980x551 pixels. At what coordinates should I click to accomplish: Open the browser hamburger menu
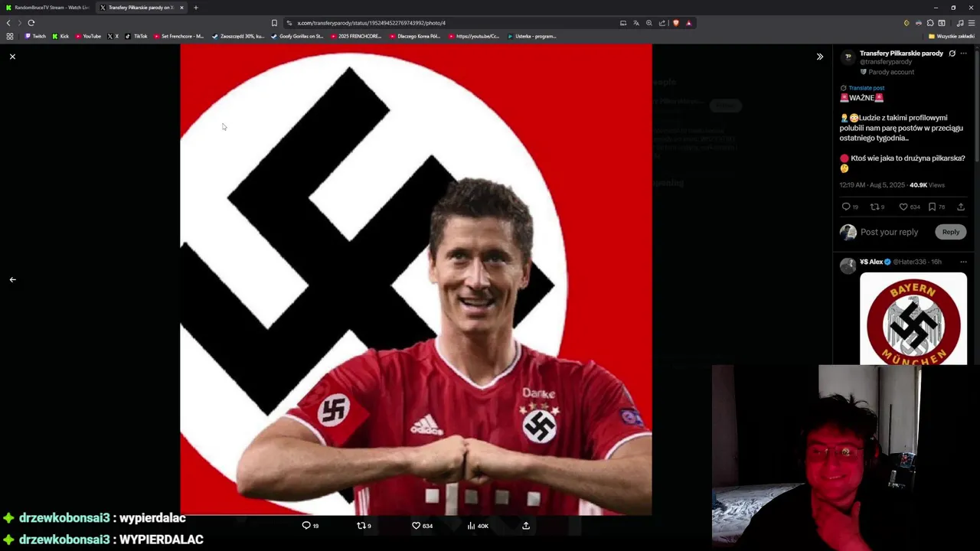point(972,23)
